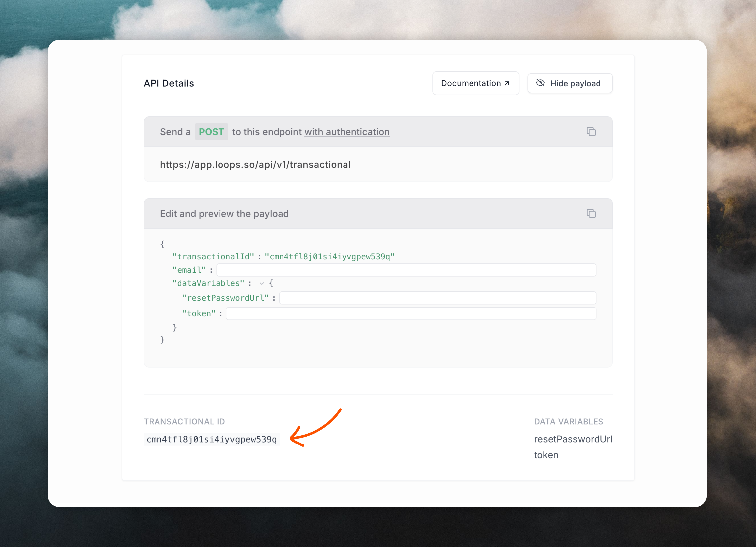
Task: Click the TRANSACTIONAL ID section label
Action: pos(184,421)
